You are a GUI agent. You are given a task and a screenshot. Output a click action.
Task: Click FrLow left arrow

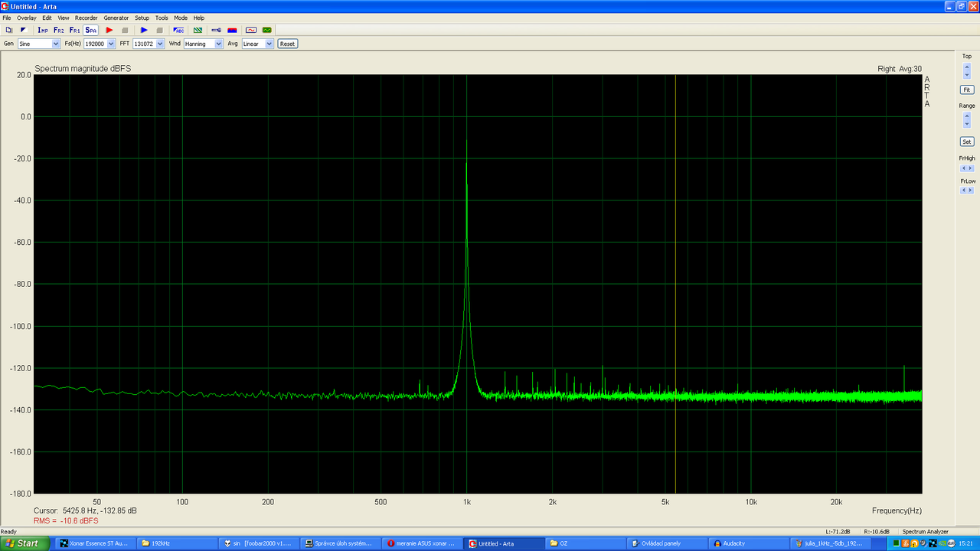(964, 191)
